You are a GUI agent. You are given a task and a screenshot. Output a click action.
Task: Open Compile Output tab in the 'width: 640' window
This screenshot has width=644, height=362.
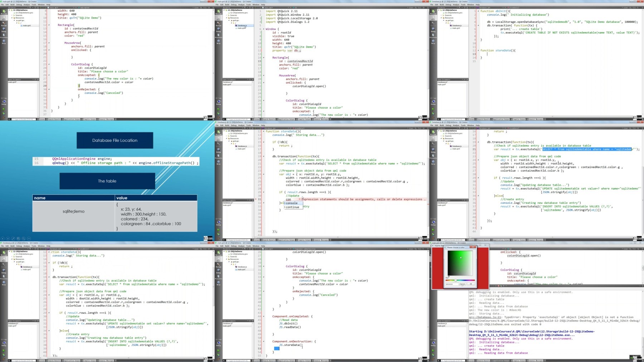coord(89,119)
